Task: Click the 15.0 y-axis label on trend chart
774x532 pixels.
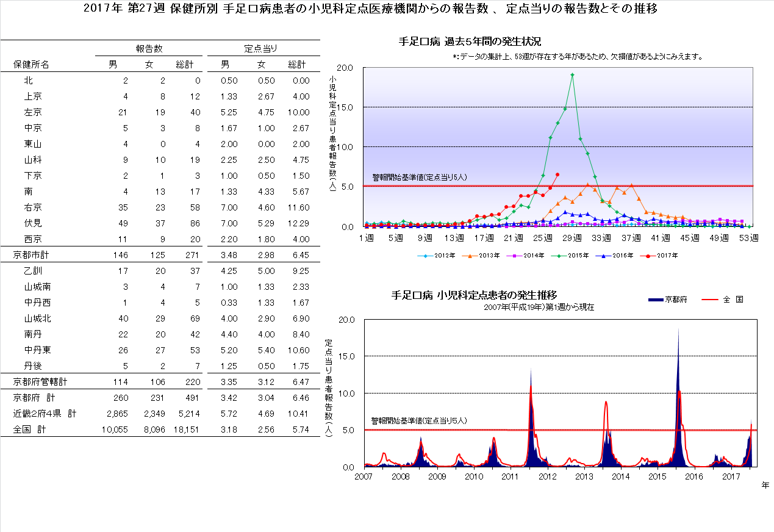Action: 346,356
